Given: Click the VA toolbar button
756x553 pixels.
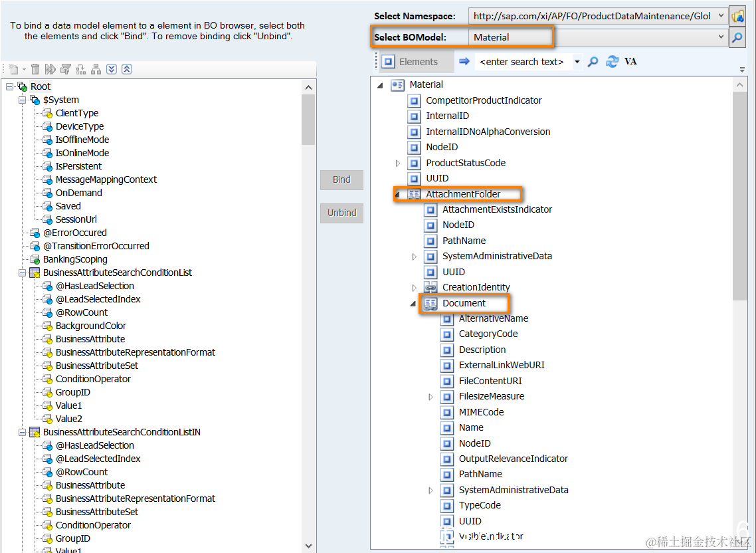Looking at the screenshot, I should pyautogui.click(x=630, y=61).
